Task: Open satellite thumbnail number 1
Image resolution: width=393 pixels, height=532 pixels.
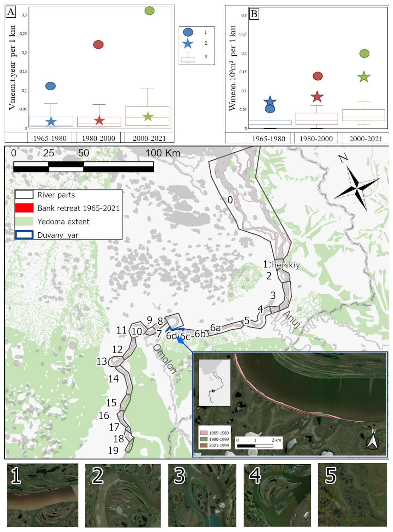Action: 42,495
